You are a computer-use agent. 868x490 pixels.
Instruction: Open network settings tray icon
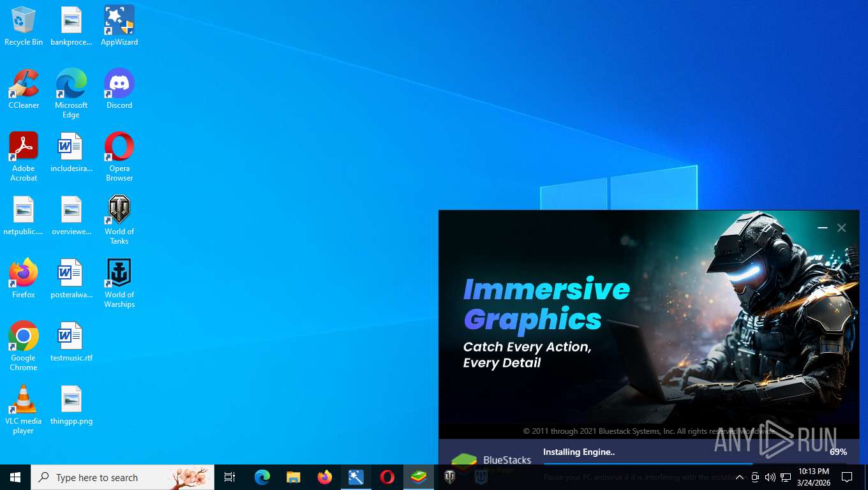786,477
